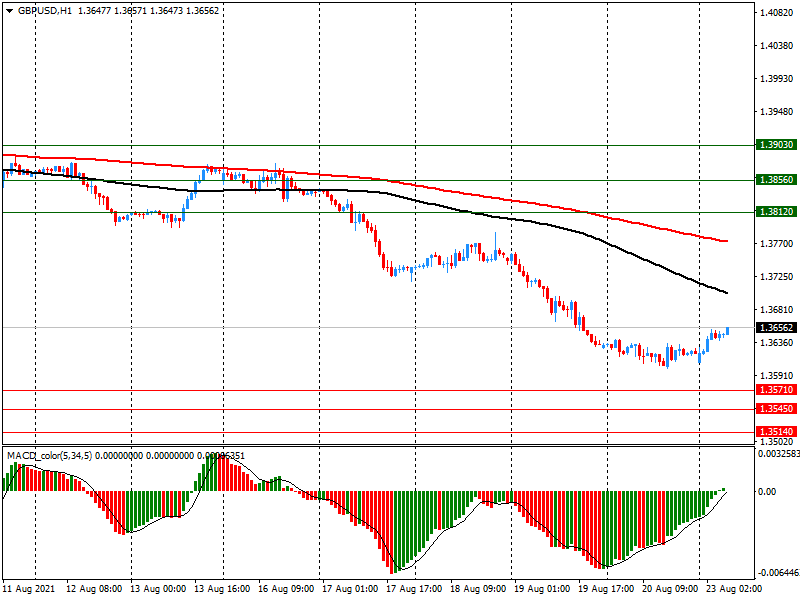800x600 pixels.
Task: Click the 23 Aug 02:00 time axis label
Action: (734, 589)
